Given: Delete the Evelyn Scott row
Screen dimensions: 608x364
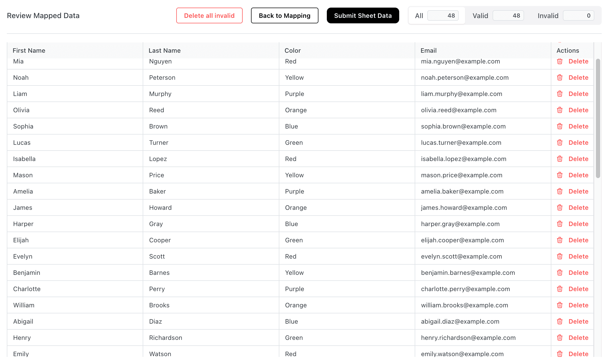Looking at the screenshot, I should point(578,256).
